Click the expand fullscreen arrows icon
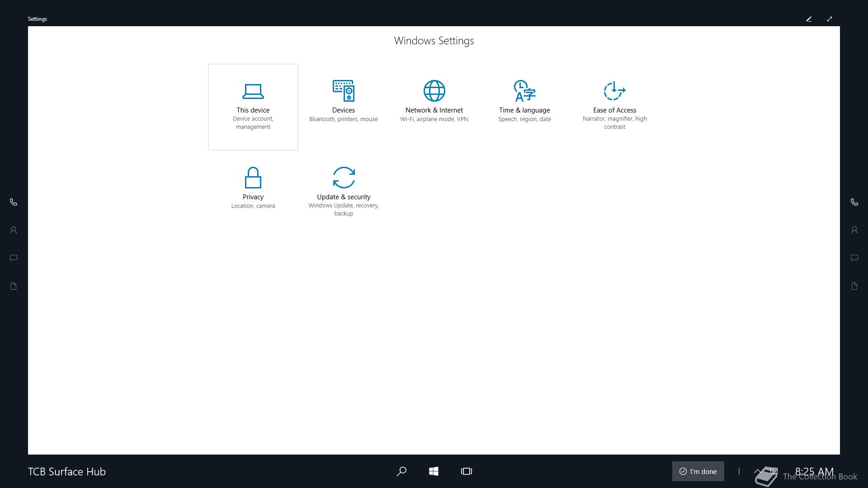Image resolution: width=868 pixels, height=488 pixels. click(830, 19)
